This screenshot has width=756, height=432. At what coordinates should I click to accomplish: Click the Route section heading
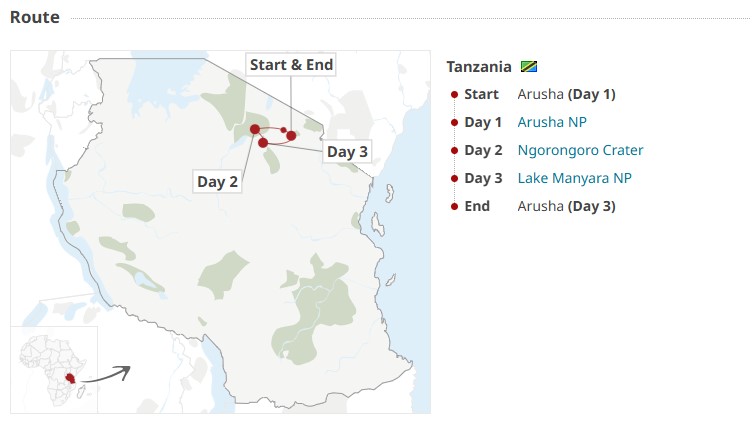click(x=35, y=17)
